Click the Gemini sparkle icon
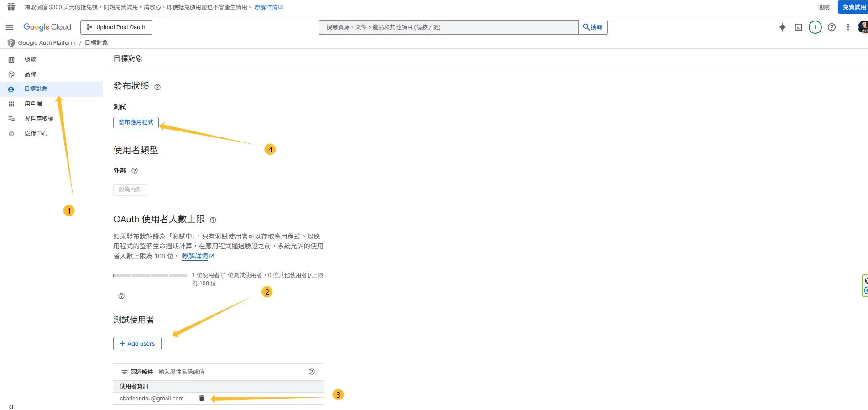The width and height of the screenshot is (868, 410). (782, 27)
